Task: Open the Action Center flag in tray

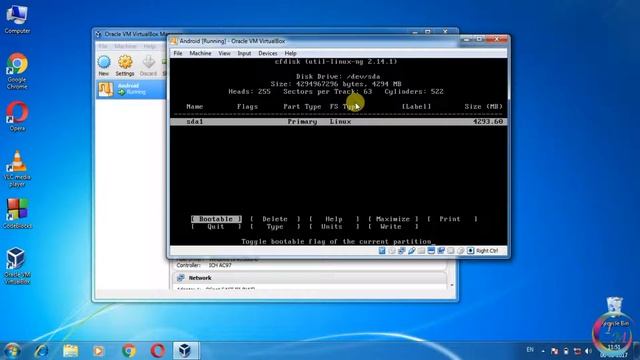Action: tap(554, 351)
